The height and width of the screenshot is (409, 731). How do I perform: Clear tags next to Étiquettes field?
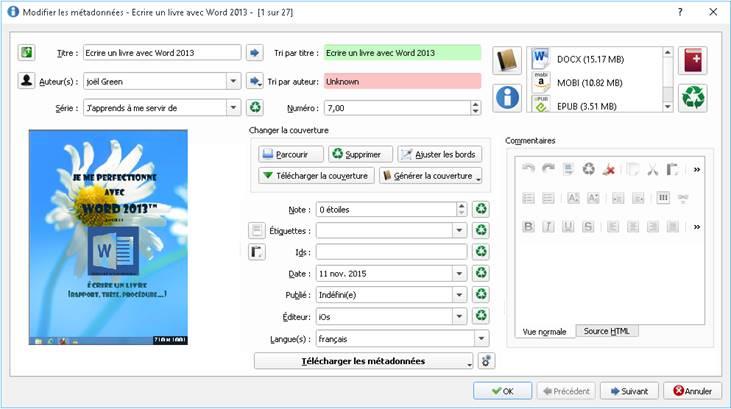[481, 230]
